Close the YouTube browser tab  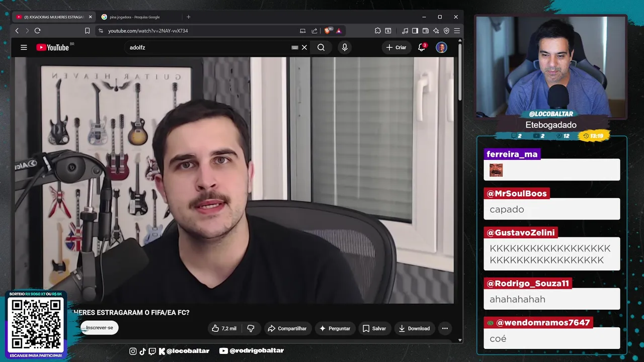pos(91,17)
